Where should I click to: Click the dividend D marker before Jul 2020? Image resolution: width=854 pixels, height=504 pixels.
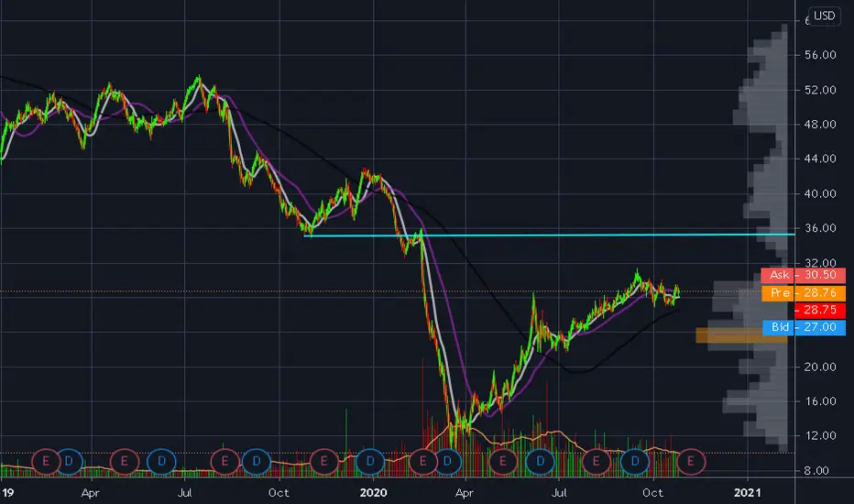tap(541, 462)
